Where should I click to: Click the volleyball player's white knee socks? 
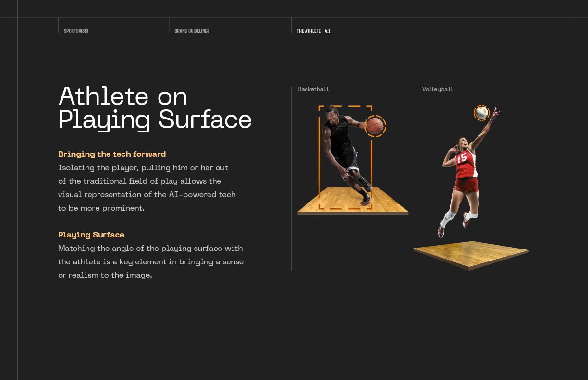(x=450, y=217)
